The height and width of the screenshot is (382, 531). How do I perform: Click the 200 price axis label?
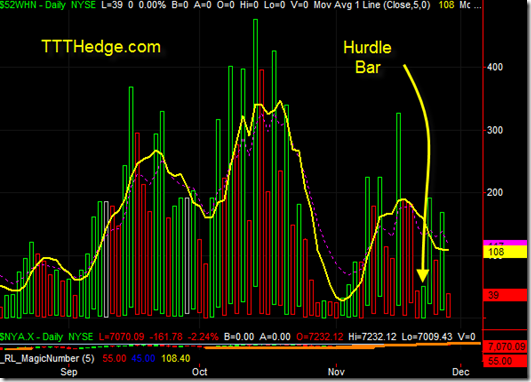tap(495, 192)
